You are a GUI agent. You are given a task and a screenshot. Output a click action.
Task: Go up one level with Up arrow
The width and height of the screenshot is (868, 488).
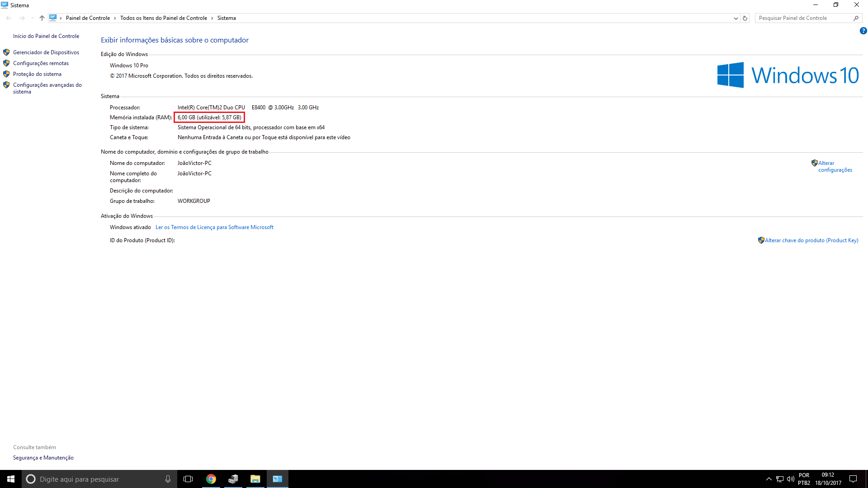[x=42, y=18]
